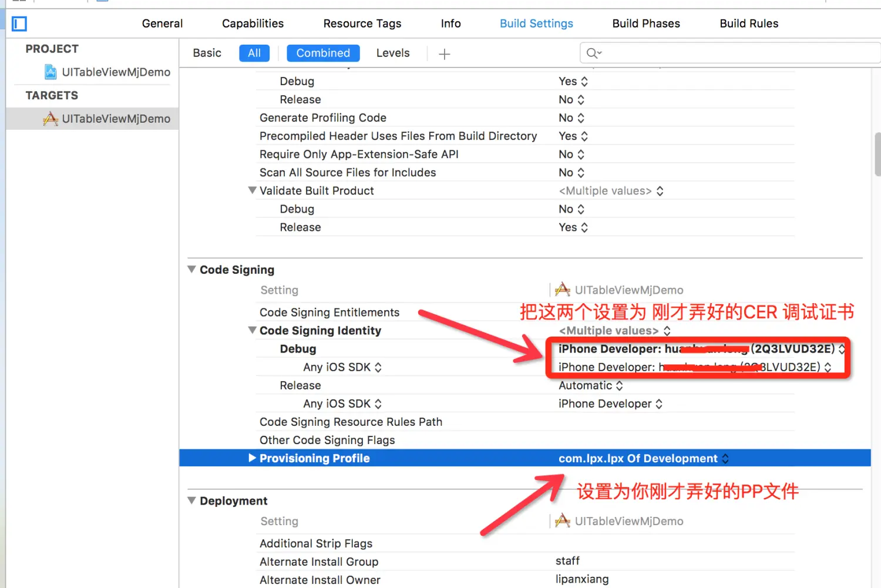Viewport: 881px width, 588px height.
Task: Select the All settings filter
Action: pos(254,53)
